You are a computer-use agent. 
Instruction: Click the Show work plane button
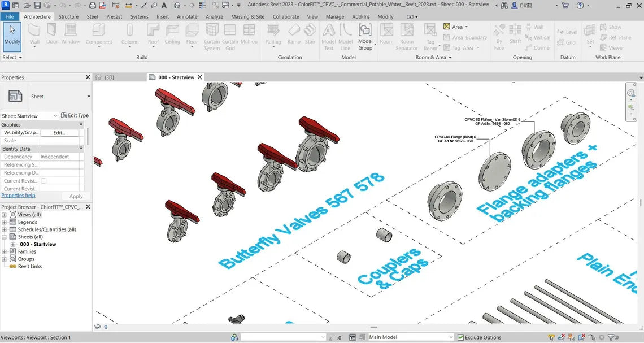click(x=610, y=27)
